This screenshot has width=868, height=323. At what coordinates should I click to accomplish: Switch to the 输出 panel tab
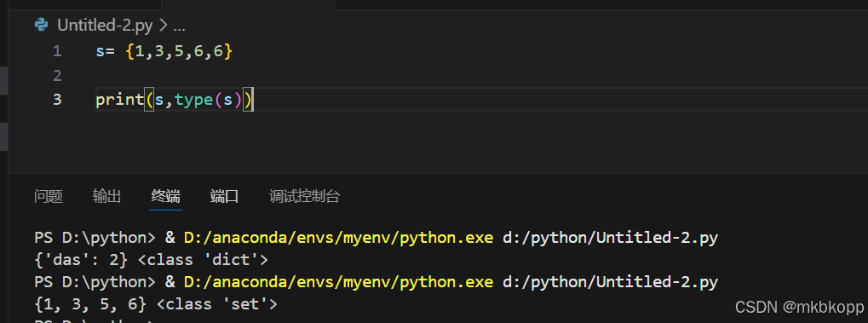tap(106, 196)
